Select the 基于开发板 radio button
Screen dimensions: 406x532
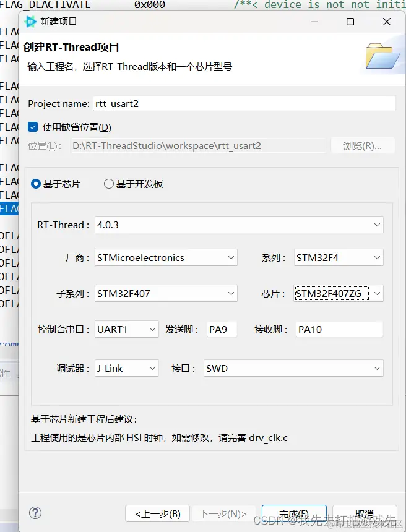coord(109,184)
